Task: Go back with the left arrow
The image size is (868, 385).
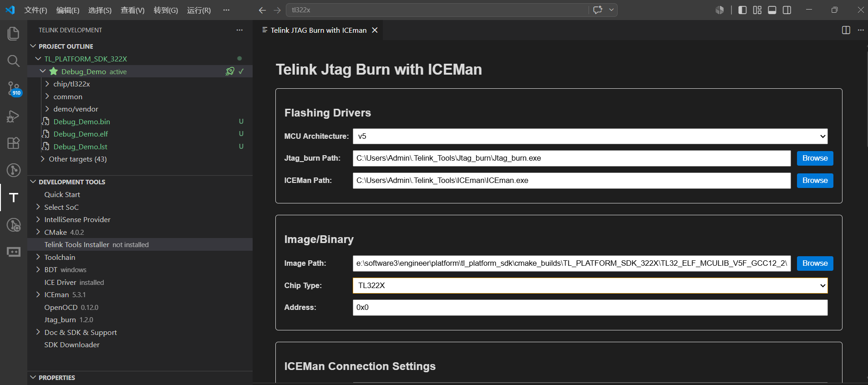Action: [262, 10]
